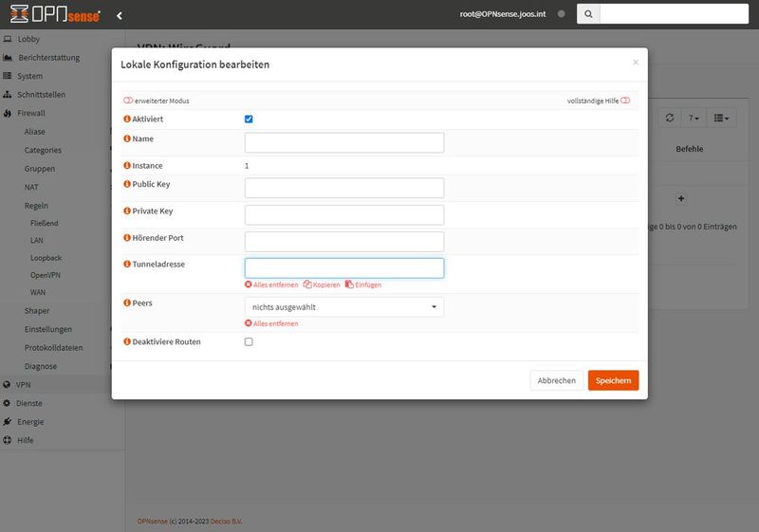Image resolution: width=759 pixels, height=532 pixels.
Task: Click root@OPNsense.joos.int user label
Action: 503,14
